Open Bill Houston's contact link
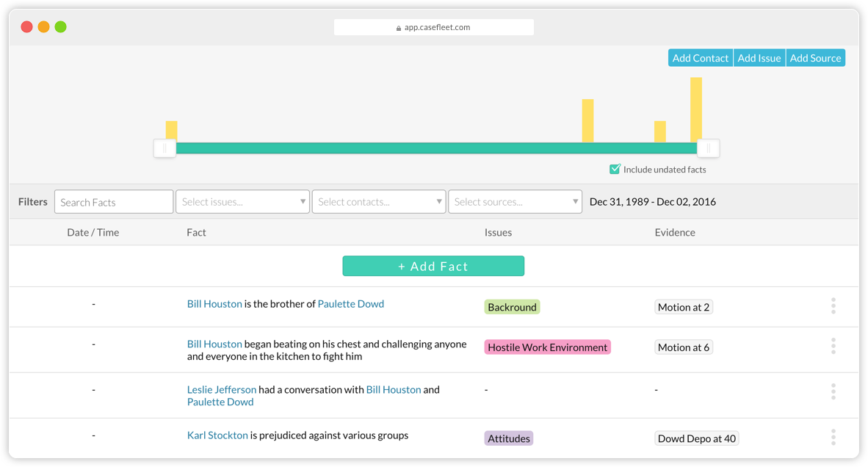 (x=214, y=303)
